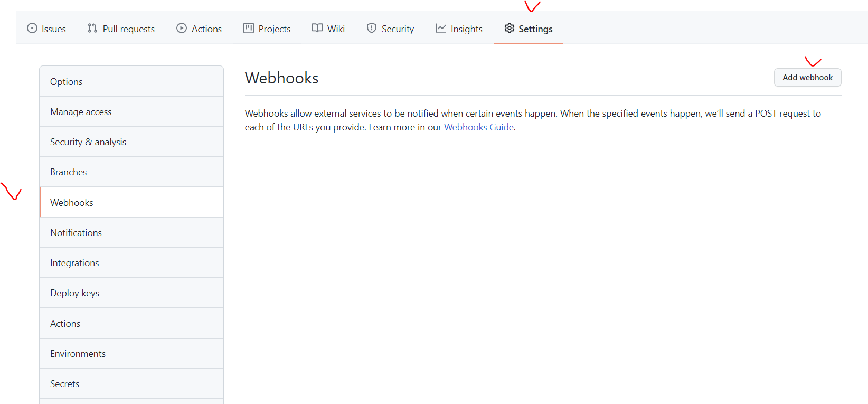
Task: Open Security & analysis settings
Action: point(131,142)
